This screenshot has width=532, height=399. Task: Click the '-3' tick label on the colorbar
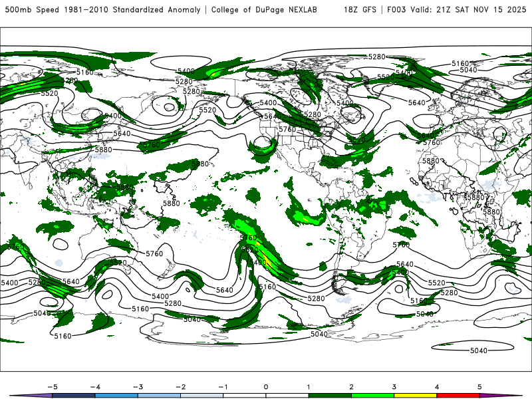tap(138, 387)
